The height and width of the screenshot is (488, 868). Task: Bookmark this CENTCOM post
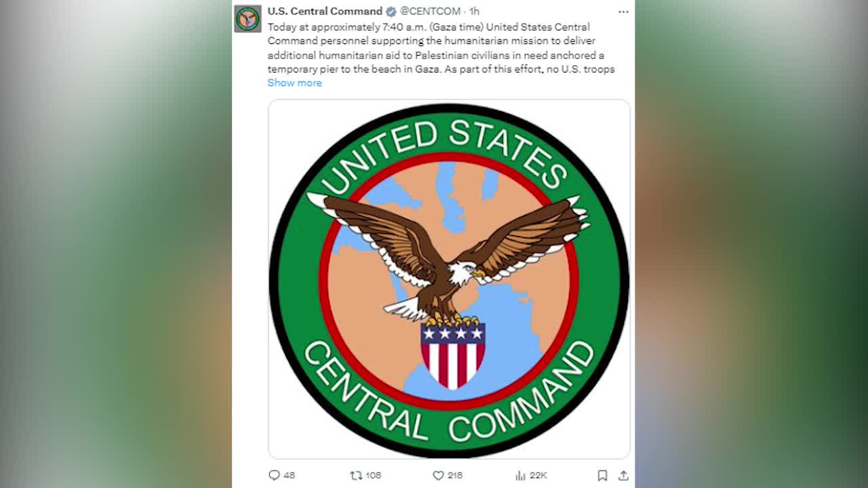pyautogui.click(x=602, y=475)
